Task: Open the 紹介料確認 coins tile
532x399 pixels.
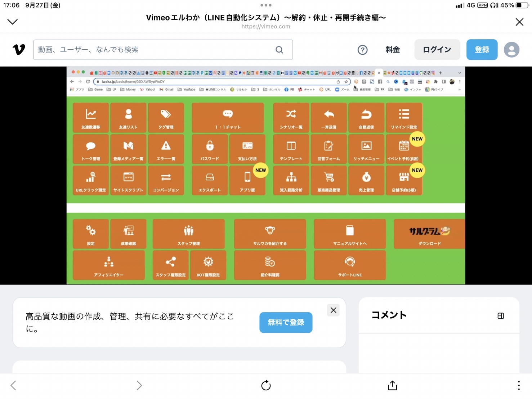Action: [270, 265]
